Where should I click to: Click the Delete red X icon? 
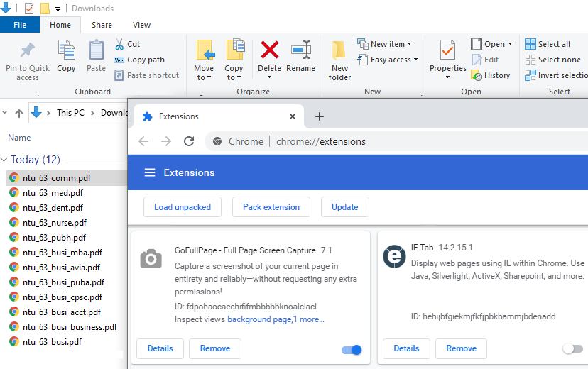pyautogui.click(x=269, y=51)
